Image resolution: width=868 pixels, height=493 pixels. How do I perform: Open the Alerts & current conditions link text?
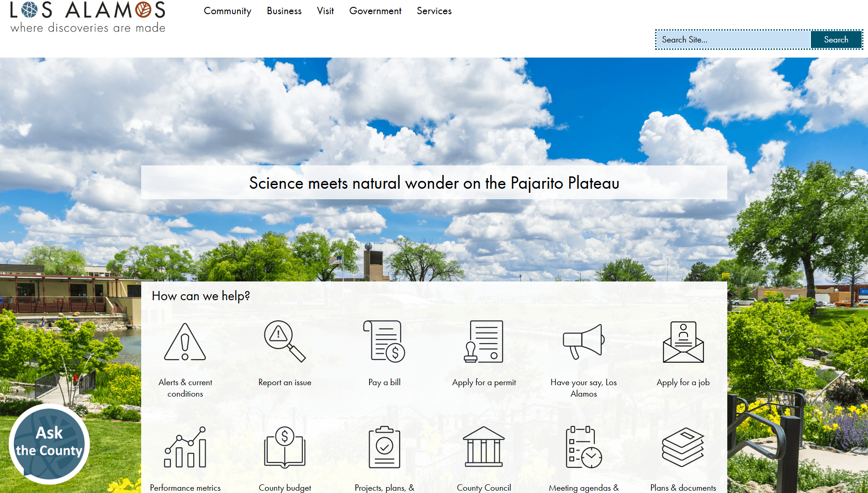[x=185, y=388]
